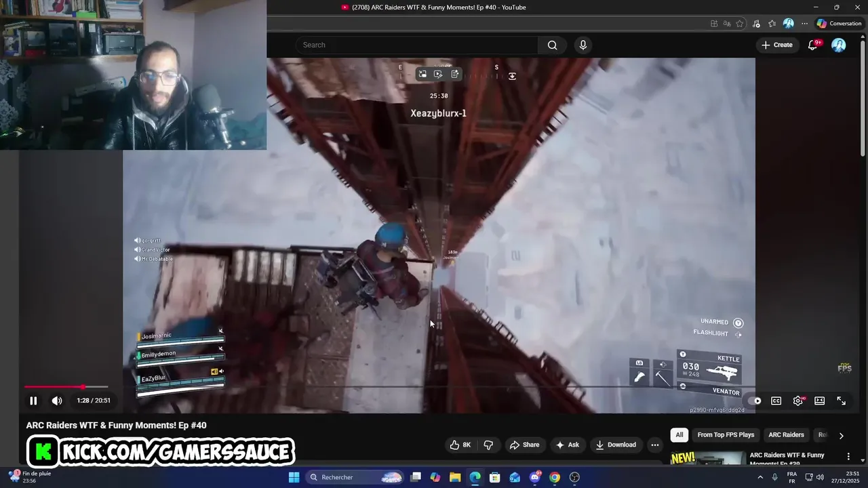868x488 pixels.
Task: Open Google Chrome from the taskbar
Action: click(x=555, y=477)
